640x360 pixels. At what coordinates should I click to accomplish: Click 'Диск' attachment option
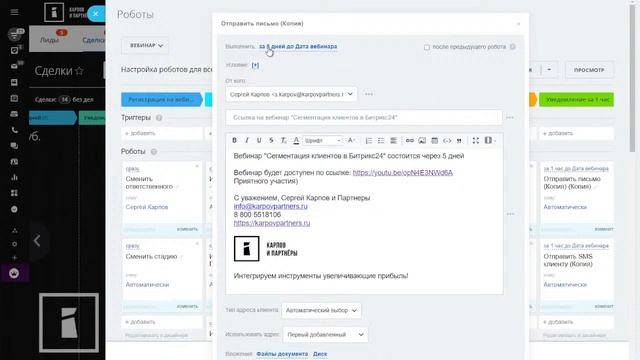coord(320,354)
